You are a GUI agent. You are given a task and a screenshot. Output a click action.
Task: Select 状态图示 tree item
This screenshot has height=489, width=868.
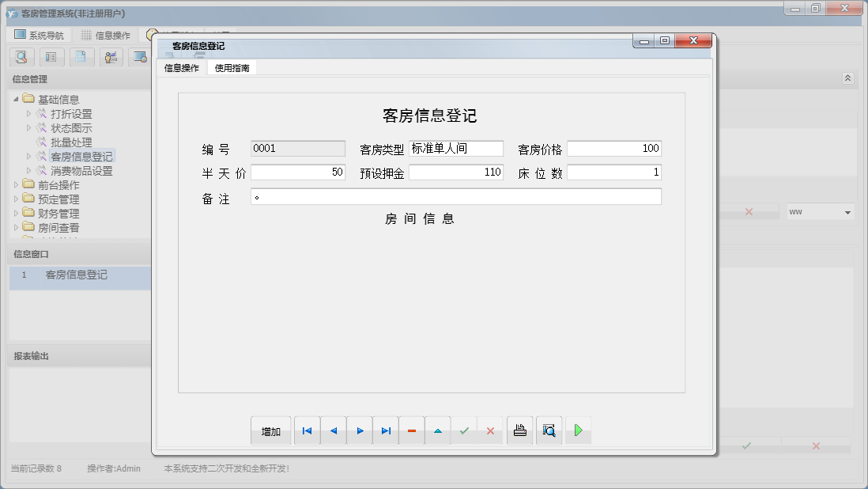tap(71, 128)
